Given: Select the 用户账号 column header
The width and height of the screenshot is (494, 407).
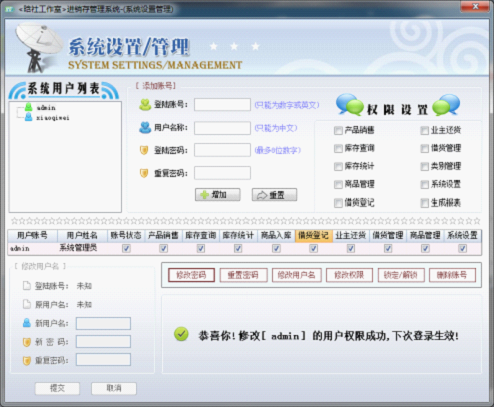Looking at the screenshot, I should [x=32, y=236].
